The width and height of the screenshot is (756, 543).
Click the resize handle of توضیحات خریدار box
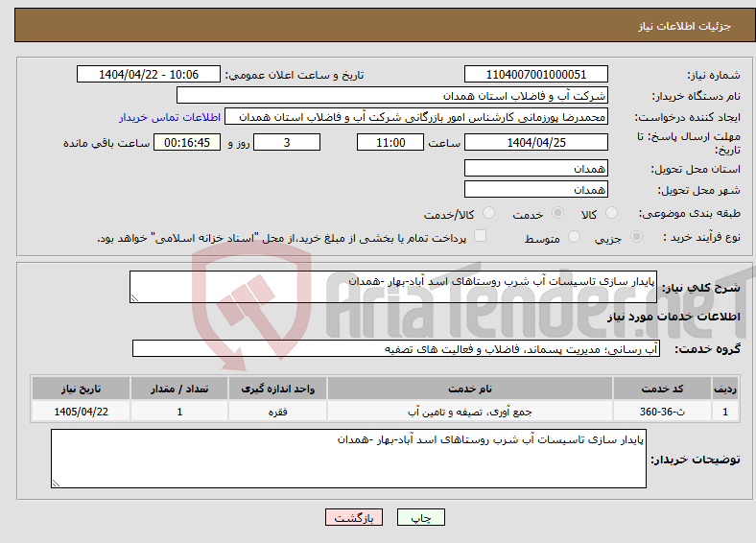point(56,483)
